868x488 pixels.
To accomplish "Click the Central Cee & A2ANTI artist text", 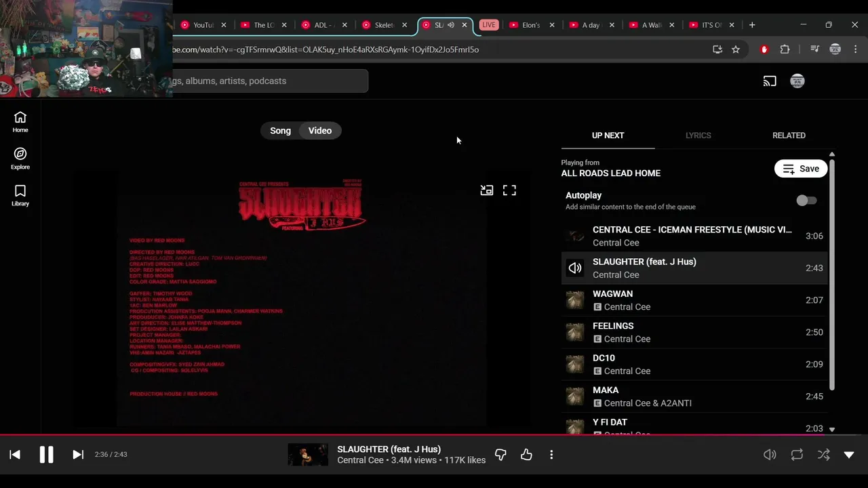I will point(648,403).
